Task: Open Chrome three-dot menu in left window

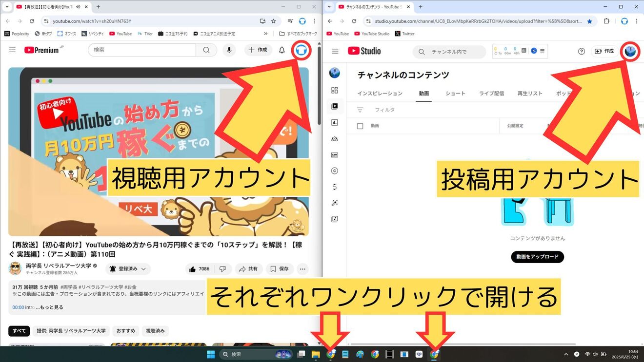Action: tap(314, 21)
